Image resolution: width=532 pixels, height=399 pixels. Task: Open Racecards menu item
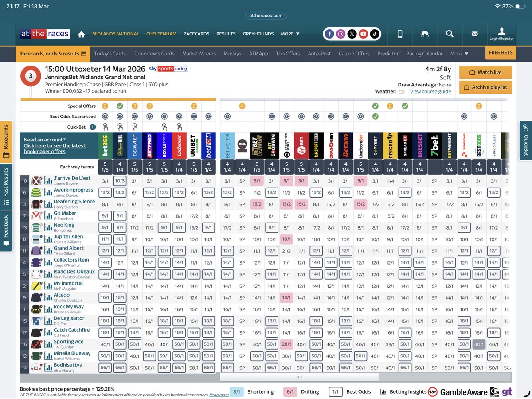(196, 34)
